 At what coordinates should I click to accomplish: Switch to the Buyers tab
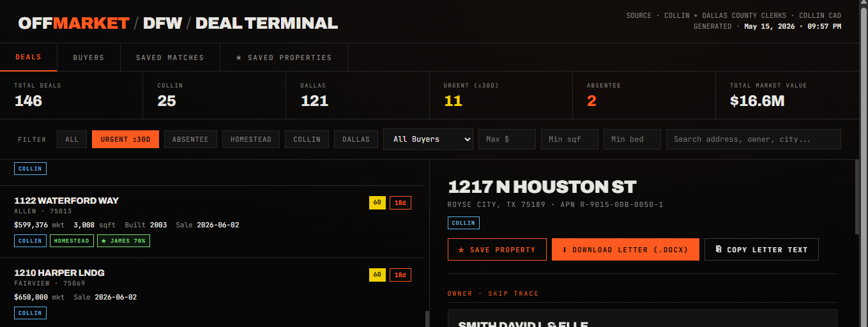click(88, 57)
